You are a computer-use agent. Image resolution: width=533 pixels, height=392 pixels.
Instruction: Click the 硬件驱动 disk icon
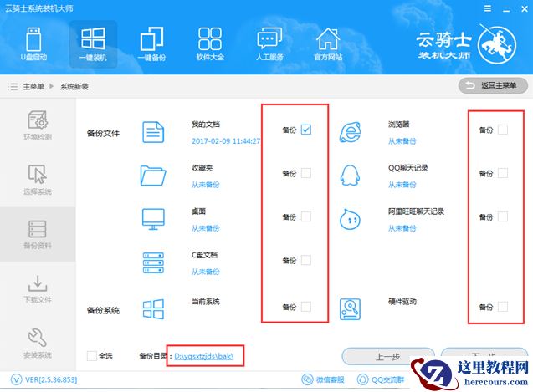[x=350, y=309]
